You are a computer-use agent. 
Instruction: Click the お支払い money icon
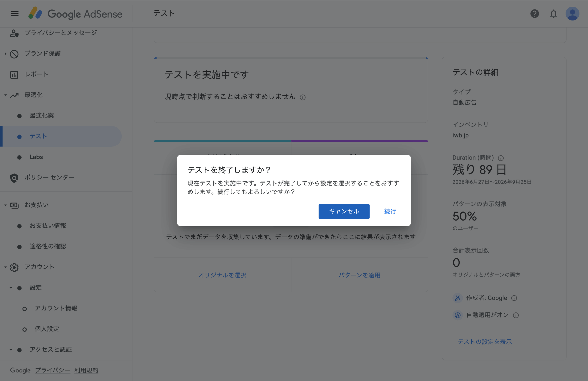pos(14,205)
